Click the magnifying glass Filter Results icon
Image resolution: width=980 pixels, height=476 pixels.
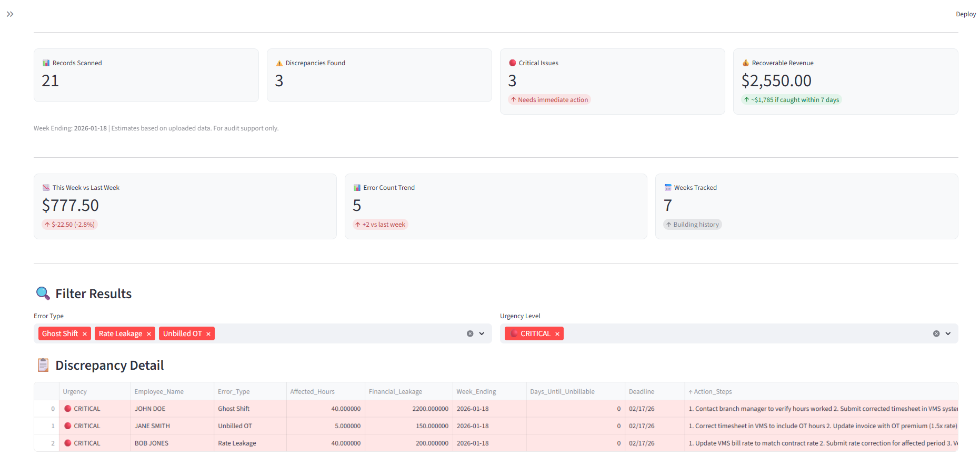tap(43, 293)
